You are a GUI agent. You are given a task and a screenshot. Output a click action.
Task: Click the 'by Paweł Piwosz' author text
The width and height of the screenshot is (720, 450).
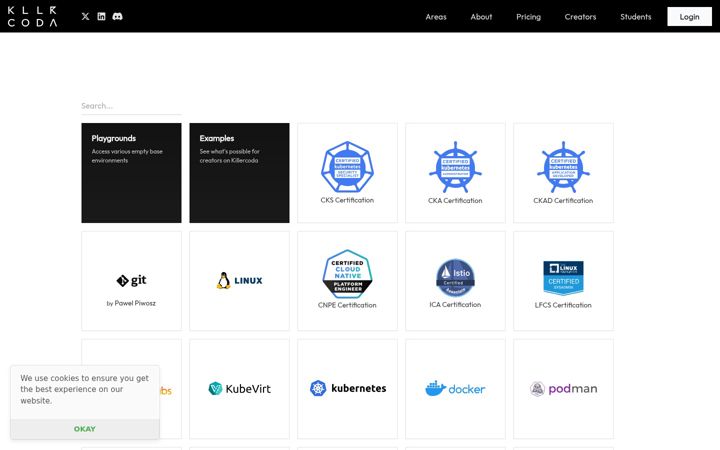click(x=131, y=303)
